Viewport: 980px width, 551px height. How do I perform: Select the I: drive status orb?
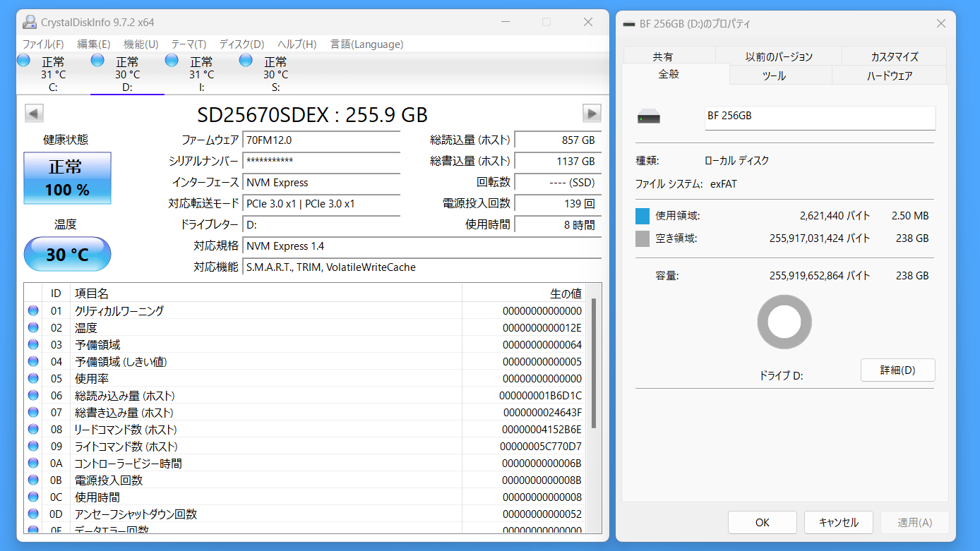coord(172,61)
